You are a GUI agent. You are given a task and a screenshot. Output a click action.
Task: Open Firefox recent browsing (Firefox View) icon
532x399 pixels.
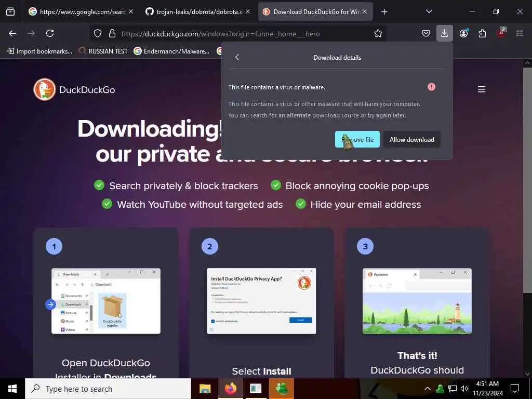(10, 12)
